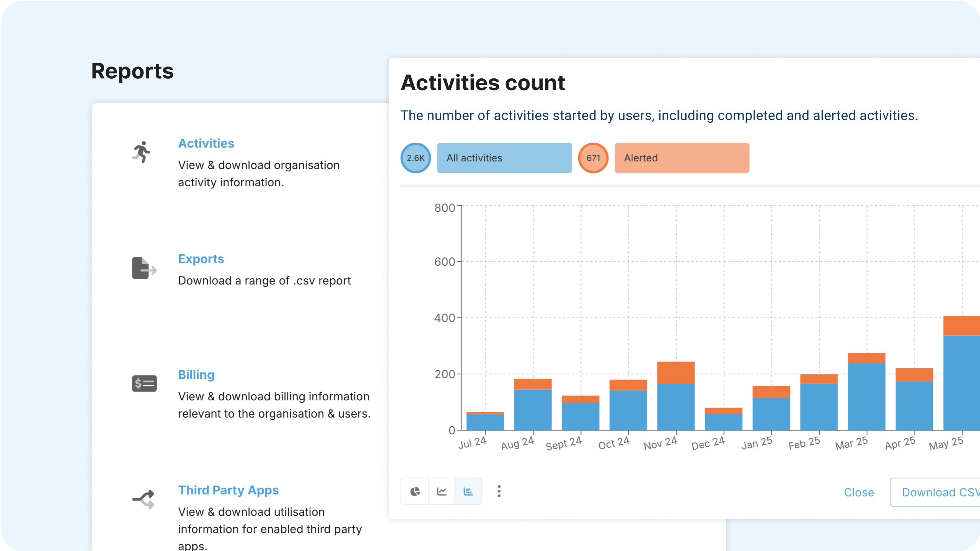Click the Exports file arrow icon
Screen dimensions: 980x551
(144, 268)
